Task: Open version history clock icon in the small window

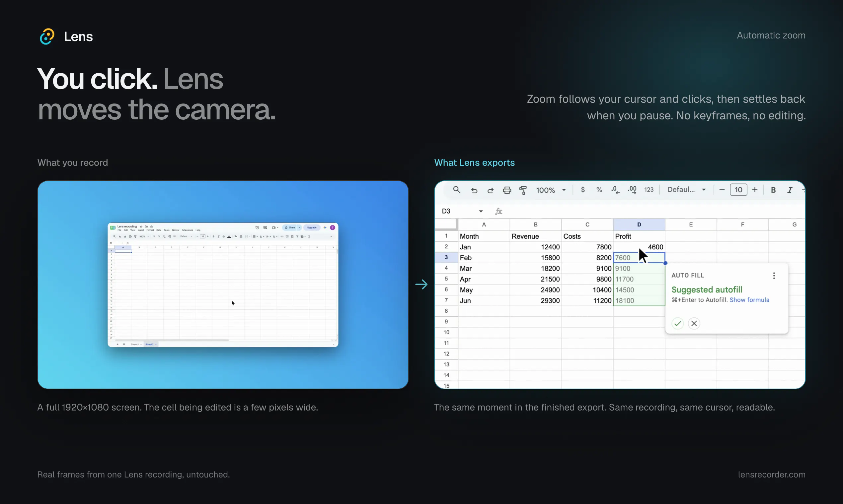Action: pos(257,227)
